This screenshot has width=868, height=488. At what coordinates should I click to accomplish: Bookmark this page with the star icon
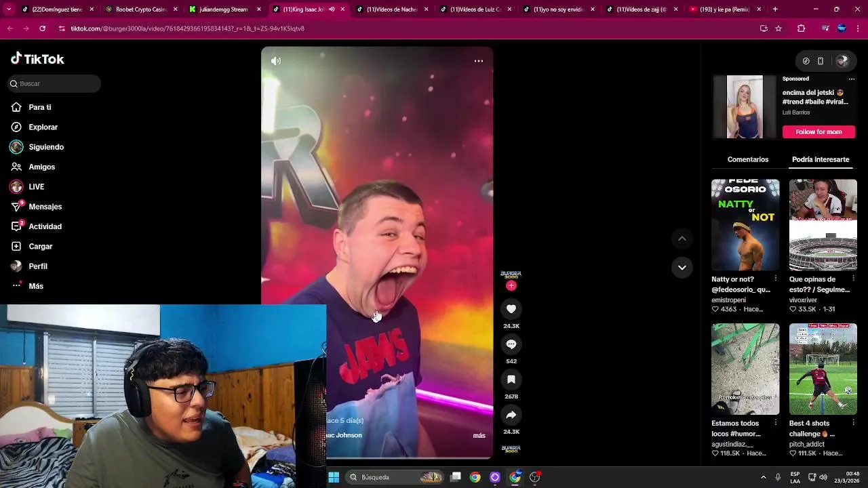(x=778, y=28)
